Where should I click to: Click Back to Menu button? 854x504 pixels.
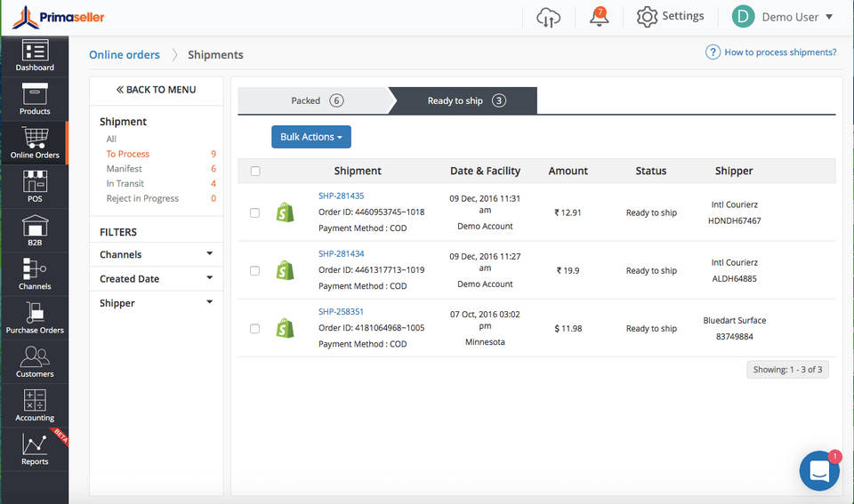pos(157,90)
